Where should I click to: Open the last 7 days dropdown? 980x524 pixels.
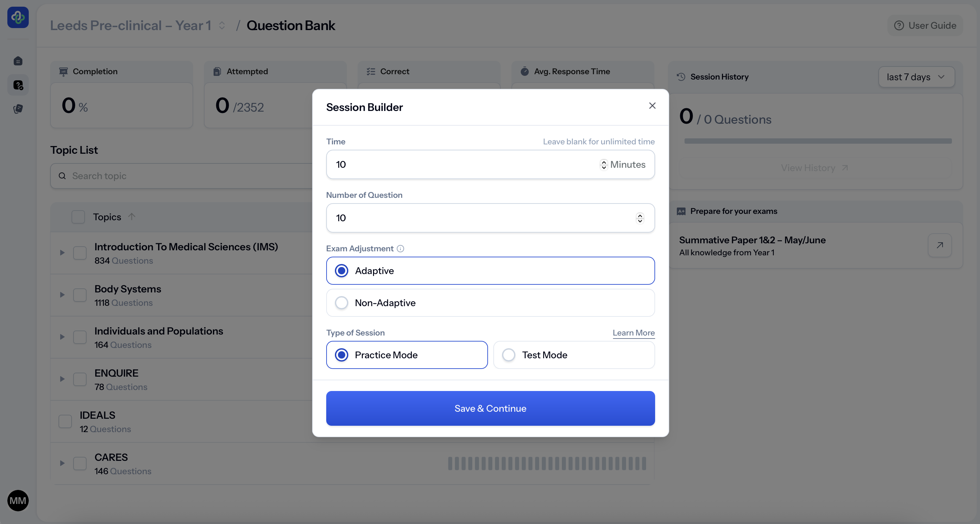916,77
